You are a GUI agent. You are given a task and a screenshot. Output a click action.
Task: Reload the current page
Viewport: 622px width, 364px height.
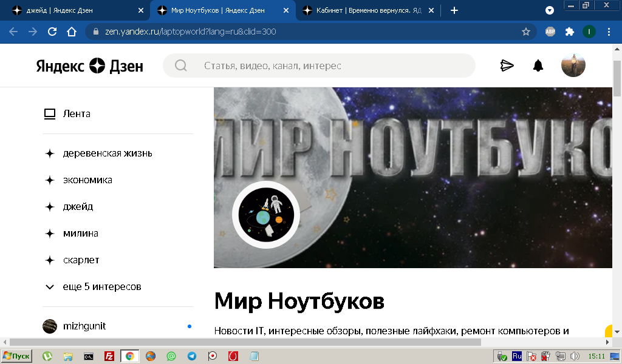click(x=52, y=32)
